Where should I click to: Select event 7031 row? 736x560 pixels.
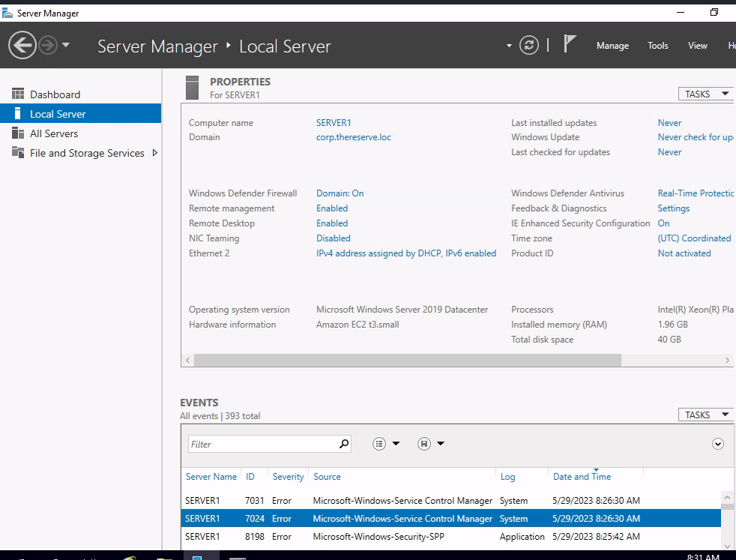pos(451,500)
